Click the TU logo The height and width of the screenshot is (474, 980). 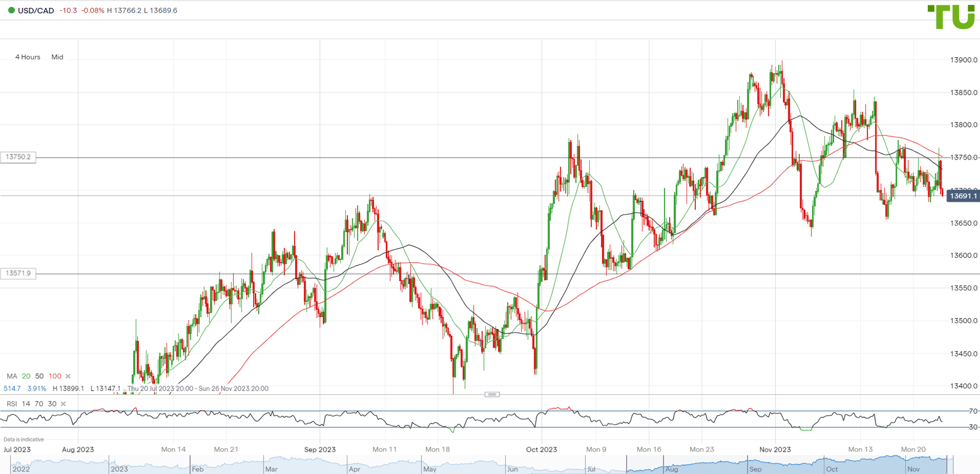point(951,17)
